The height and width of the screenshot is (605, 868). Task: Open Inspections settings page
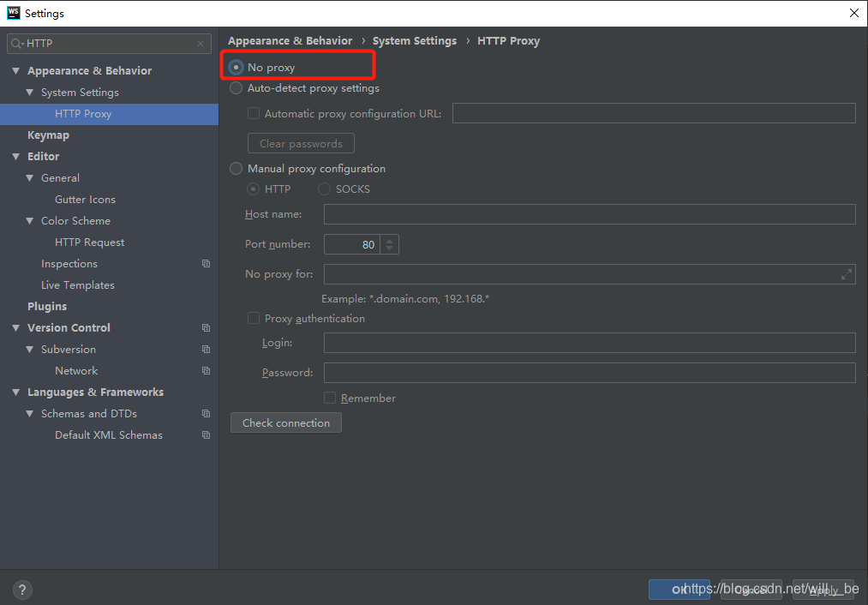coord(69,263)
